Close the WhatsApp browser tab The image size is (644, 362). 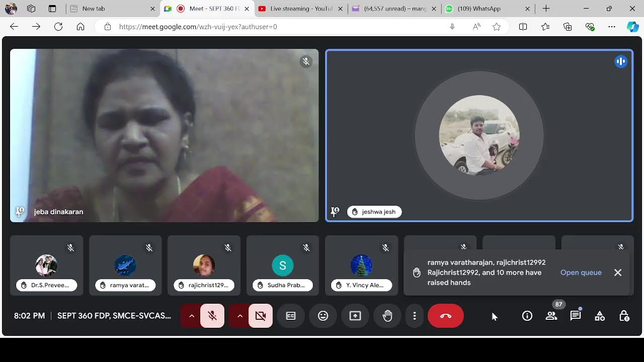pyautogui.click(x=527, y=9)
